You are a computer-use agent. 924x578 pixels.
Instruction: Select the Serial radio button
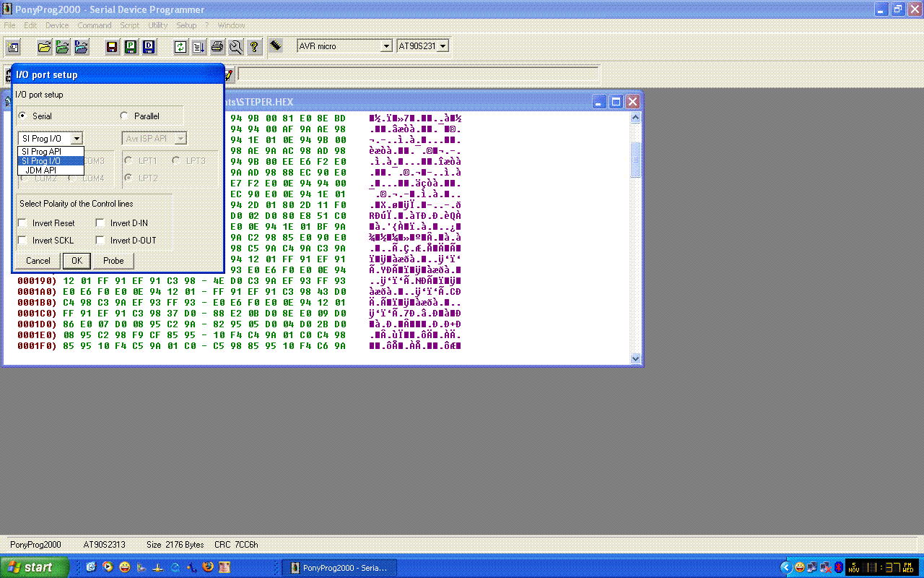pos(22,116)
